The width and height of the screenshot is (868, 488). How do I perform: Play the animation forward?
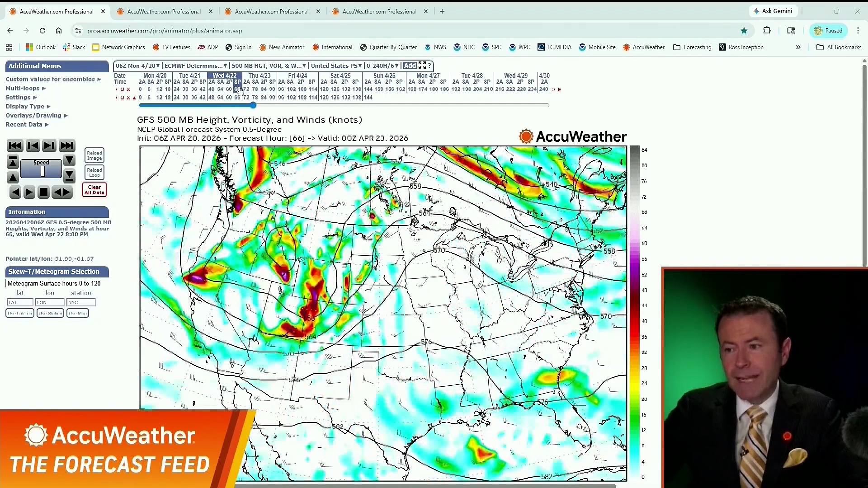click(x=29, y=192)
